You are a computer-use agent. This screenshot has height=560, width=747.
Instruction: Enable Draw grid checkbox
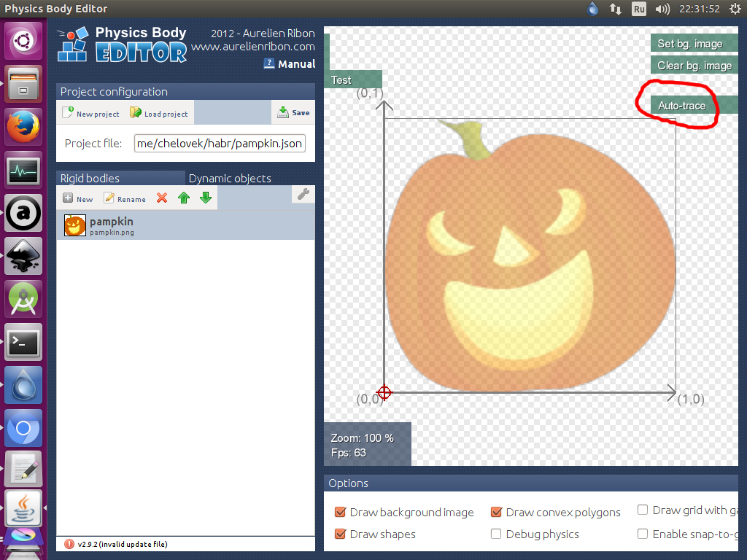pos(643,510)
